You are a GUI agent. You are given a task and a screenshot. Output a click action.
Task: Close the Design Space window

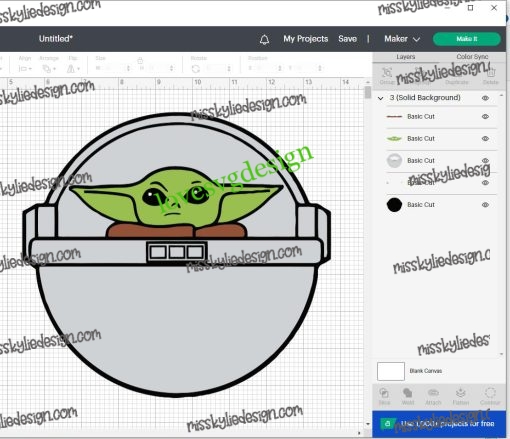point(494,8)
